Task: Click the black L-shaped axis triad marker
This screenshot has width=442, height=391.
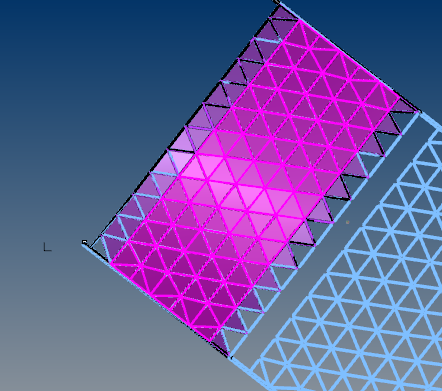Action: pyautogui.click(x=48, y=247)
